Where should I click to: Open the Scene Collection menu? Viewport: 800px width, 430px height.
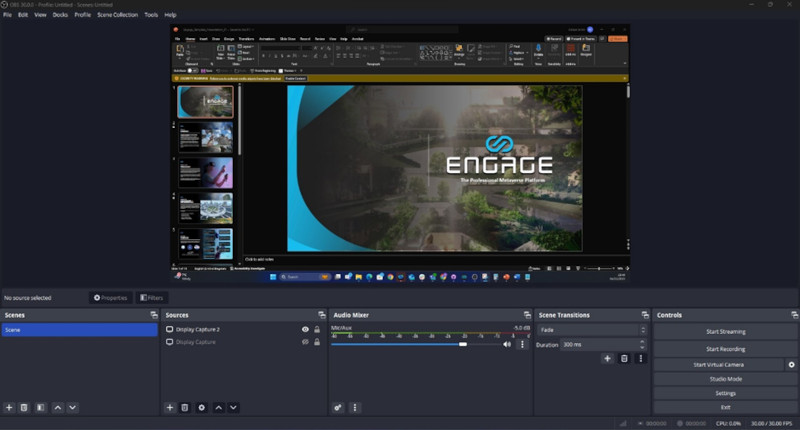[118, 15]
